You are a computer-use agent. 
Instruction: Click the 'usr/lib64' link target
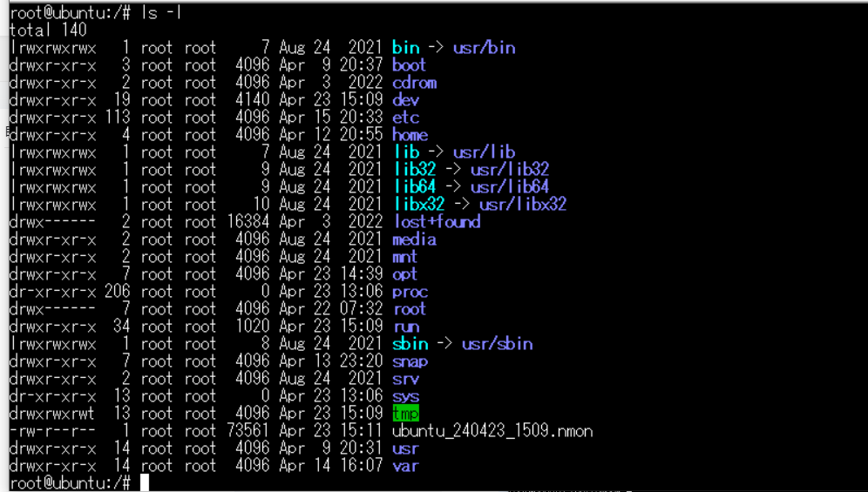510,187
